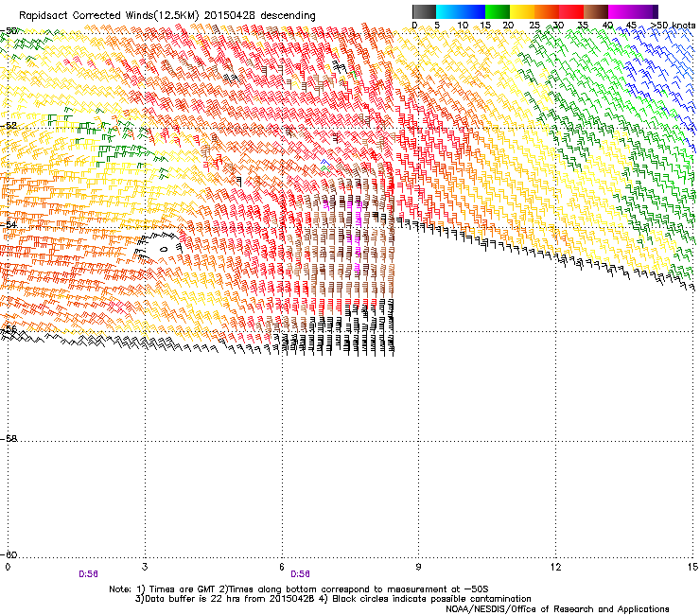Click the 'Data buffer is 22 hrs' note

click(x=225, y=599)
